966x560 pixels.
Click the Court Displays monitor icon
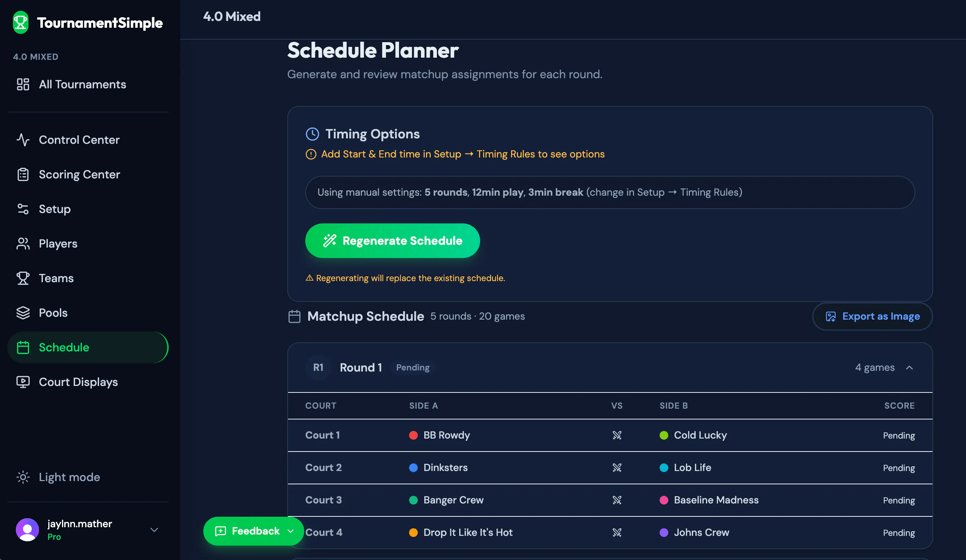pos(23,382)
